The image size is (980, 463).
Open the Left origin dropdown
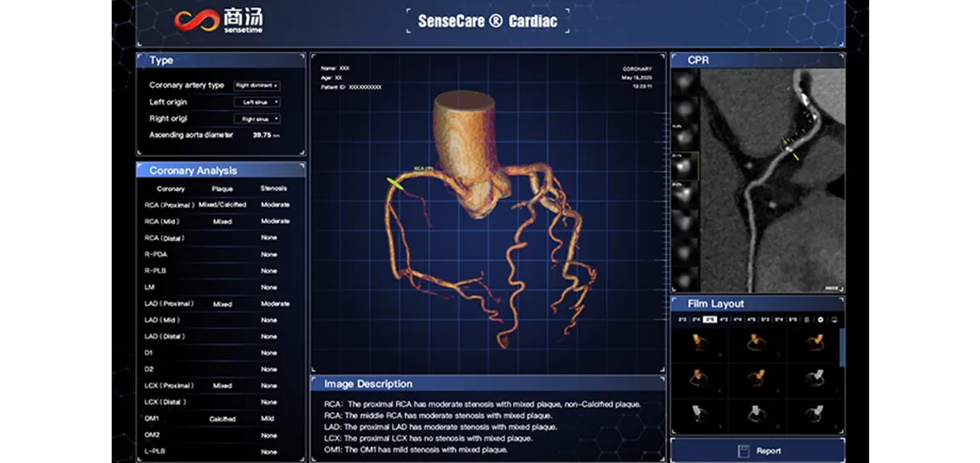(257, 102)
